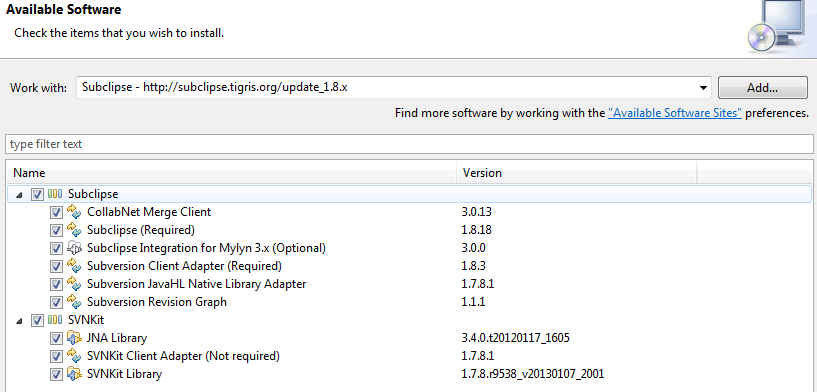Viewport: 817px width, 392px height.
Task: Click the Subclipse category icon
Action: pos(55,194)
